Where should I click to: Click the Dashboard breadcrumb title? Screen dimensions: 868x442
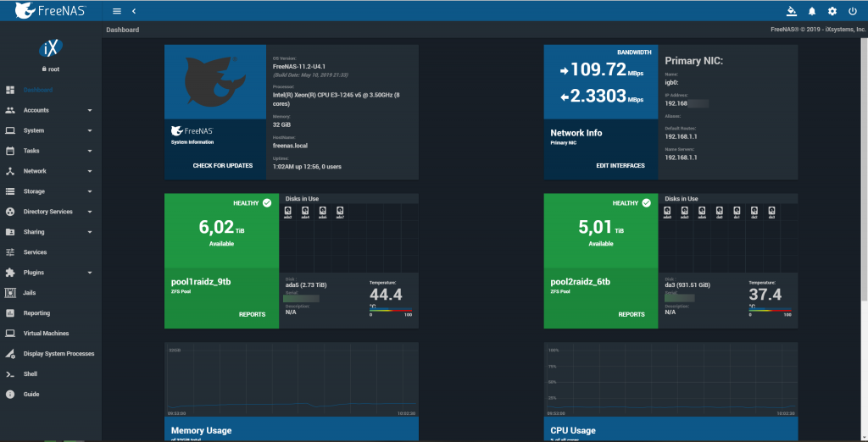(122, 30)
